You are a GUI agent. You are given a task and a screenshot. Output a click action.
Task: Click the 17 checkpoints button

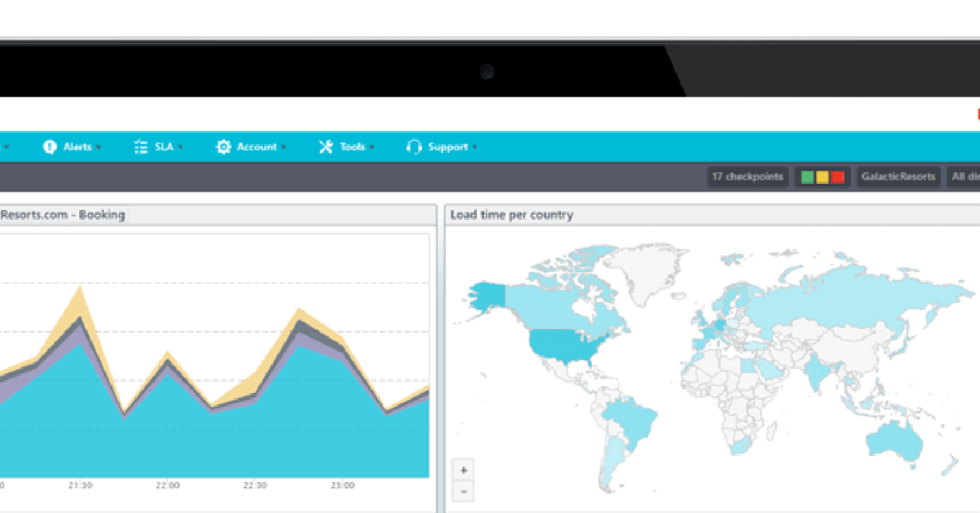[x=746, y=176]
